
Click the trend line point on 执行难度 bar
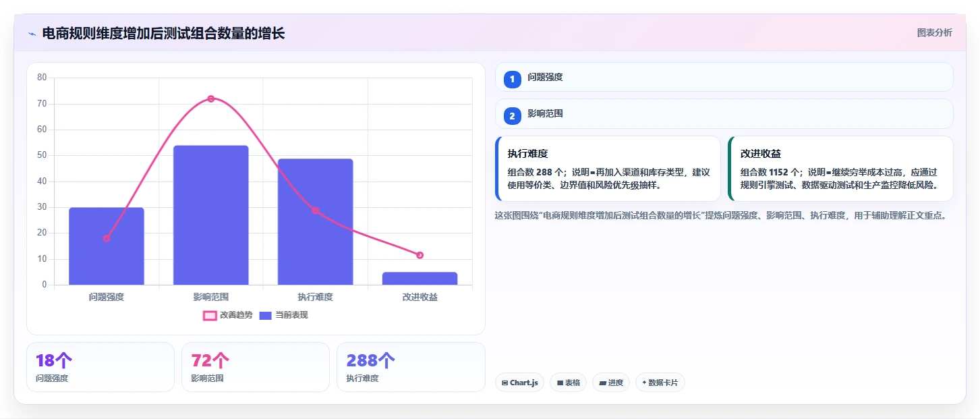pos(316,211)
